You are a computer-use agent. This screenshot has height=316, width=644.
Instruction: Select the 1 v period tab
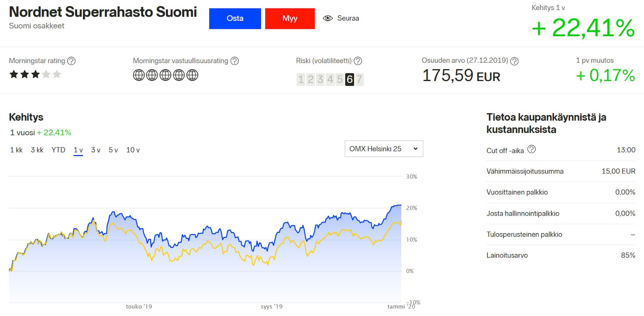click(78, 150)
